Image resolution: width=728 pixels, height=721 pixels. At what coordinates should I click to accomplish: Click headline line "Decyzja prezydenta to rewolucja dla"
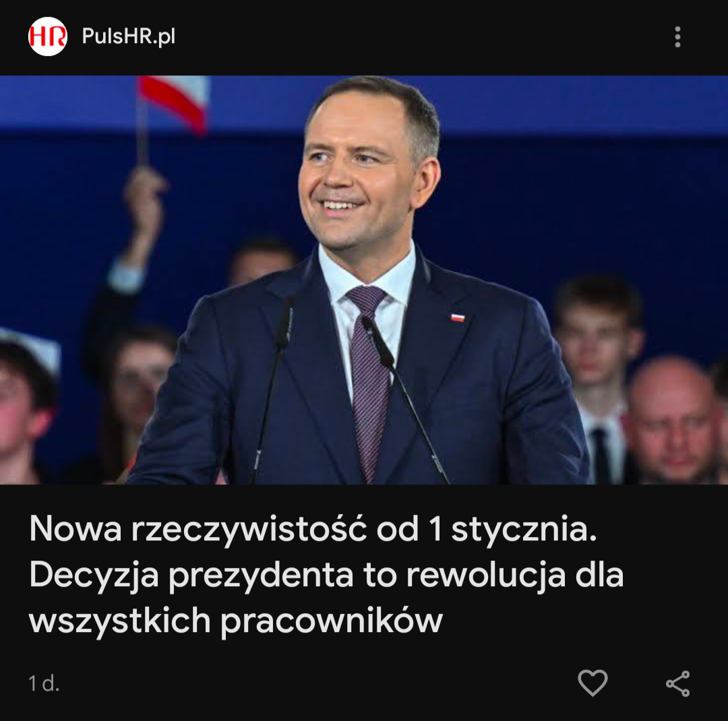click(326, 575)
